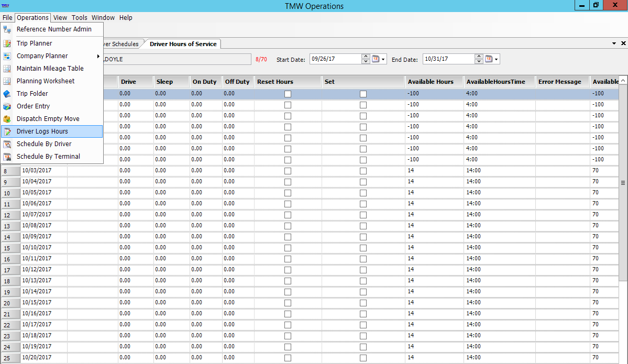Restore down the TMW Operations window

coord(596,5)
